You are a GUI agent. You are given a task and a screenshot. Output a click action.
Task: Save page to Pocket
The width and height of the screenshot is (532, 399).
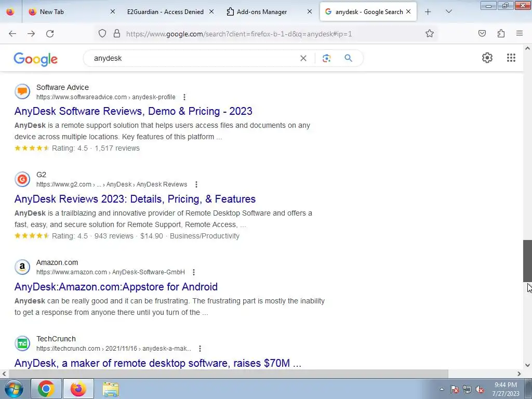(482, 33)
